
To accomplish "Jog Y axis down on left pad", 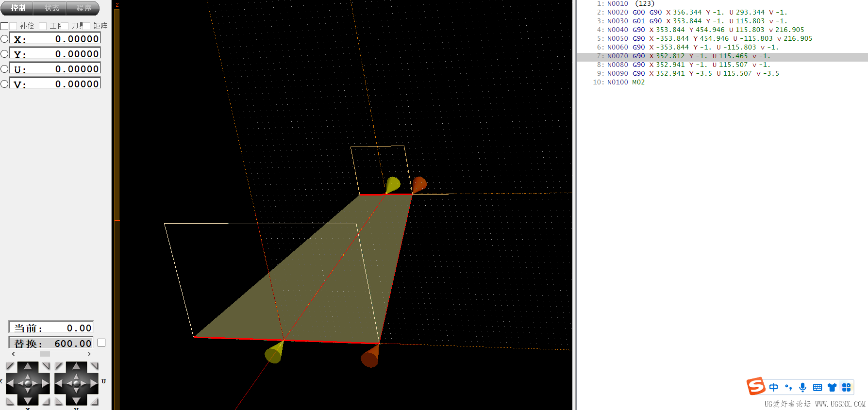I will [28, 401].
